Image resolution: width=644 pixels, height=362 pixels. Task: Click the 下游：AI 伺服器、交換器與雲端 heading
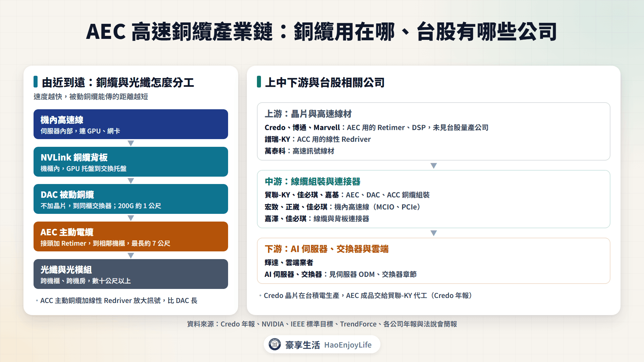[x=326, y=249]
